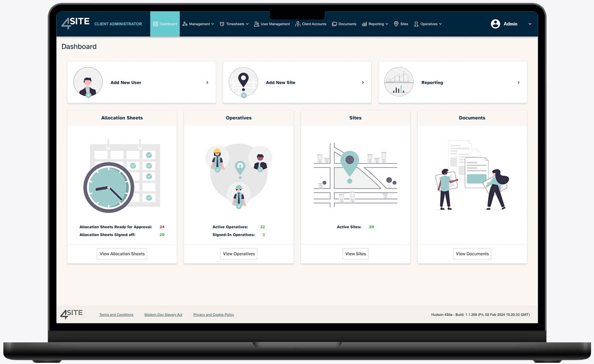This screenshot has height=364, width=594.
Task: Click the Admin profile avatar icon
Action: point(495,24)
